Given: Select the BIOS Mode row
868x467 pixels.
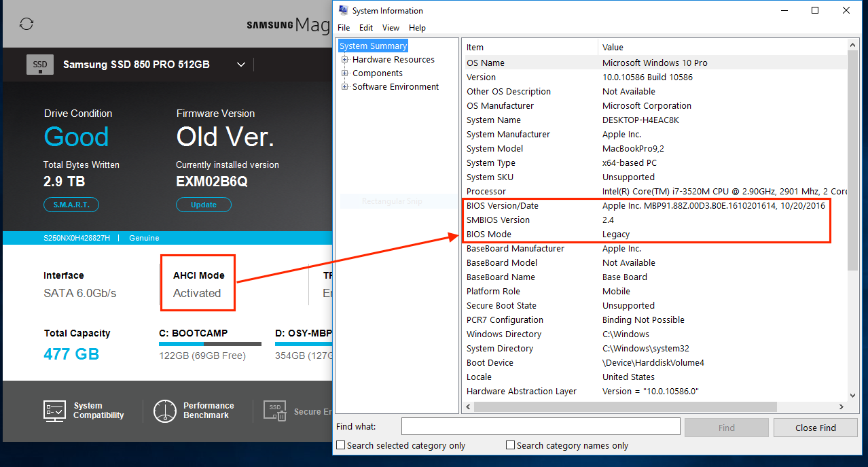Looking at the screenshot, I should (655, 234).
